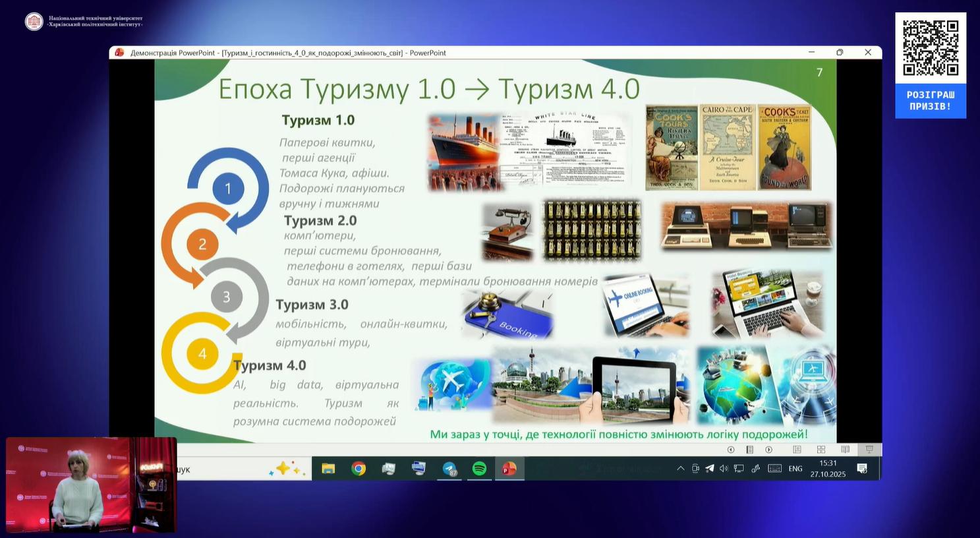Open the pen ink workspace tray icon

756,469
